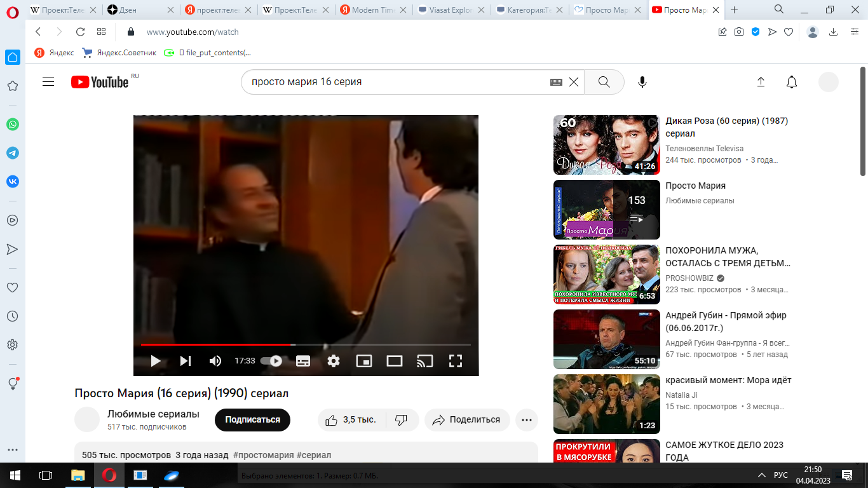
Task: Click the address bar URL
Action: point(193,32)
